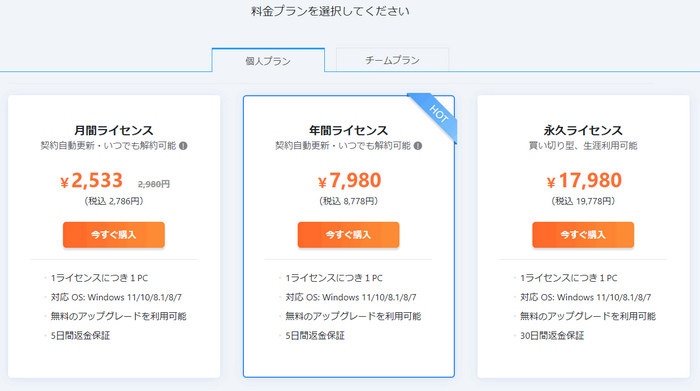Viewport: 700px width, 391px height.
Task: Click 対応 OS line in 月間ライセンス card
Action: click(x=116, y=297)
